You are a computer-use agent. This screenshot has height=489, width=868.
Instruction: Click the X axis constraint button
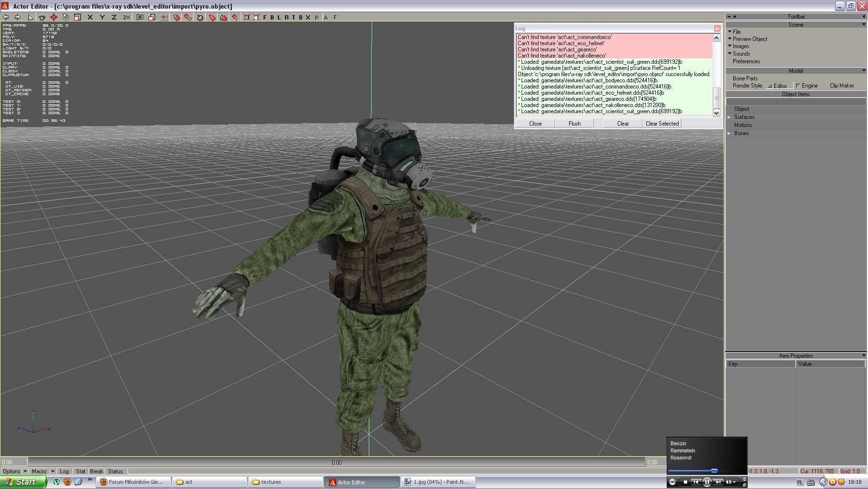click(90, 17)
